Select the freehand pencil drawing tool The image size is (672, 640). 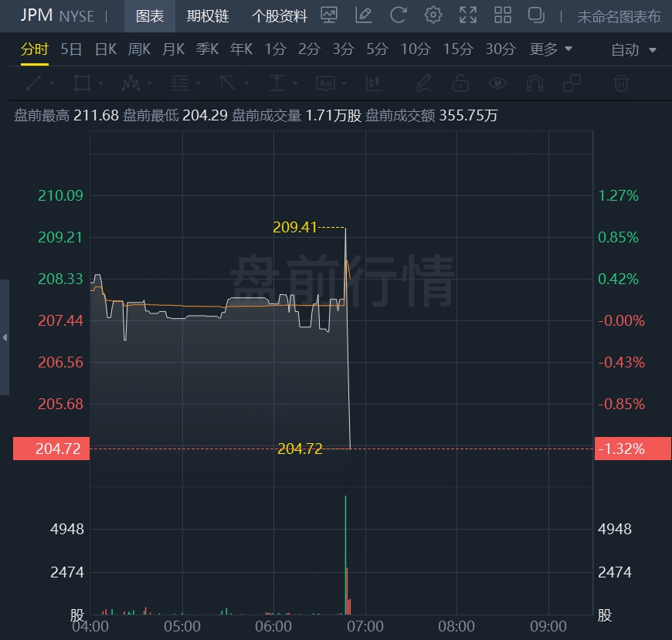[x=423, y=83]
